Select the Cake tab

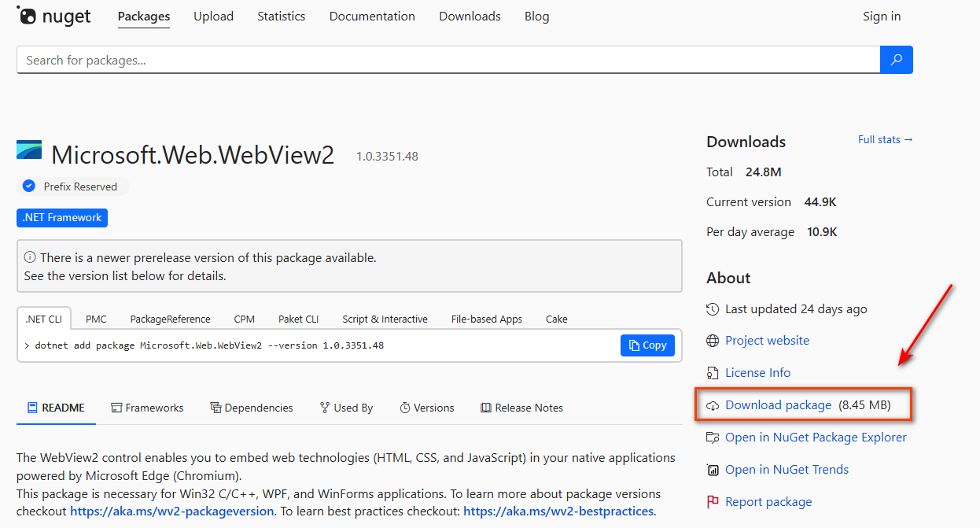[x=557, y=319]
